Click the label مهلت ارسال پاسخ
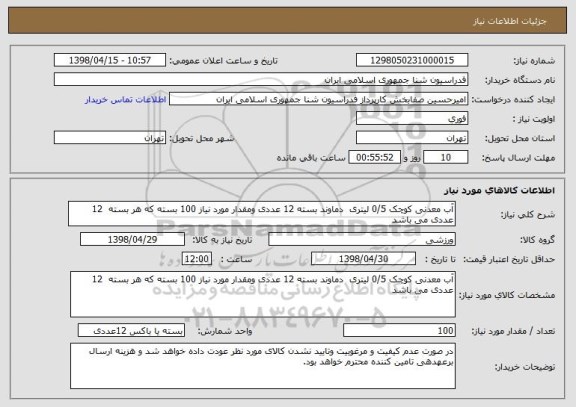Screen dimensions: 576x407 coord(518,158)
